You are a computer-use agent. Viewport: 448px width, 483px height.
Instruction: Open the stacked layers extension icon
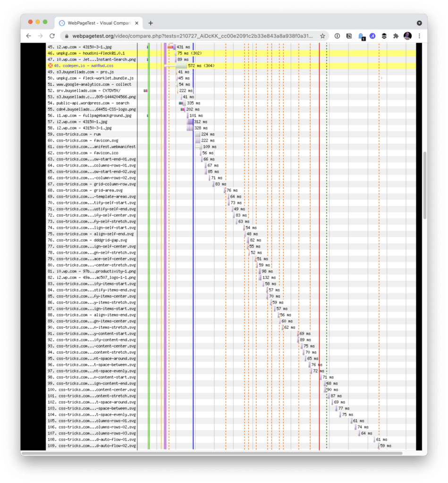click(x=384, y=36)
